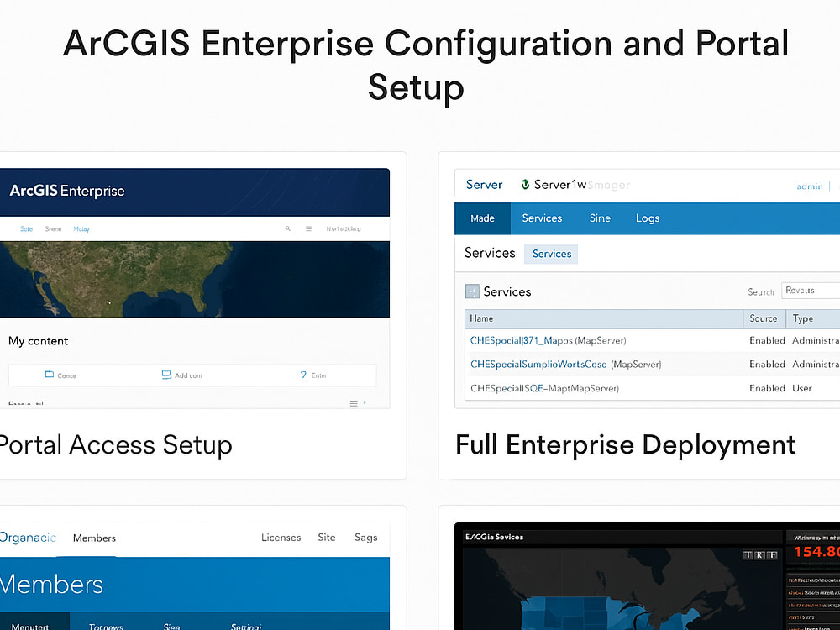Viewport: 840px width, 630px height.
Task: Click the green server status icon next to Server1w
Action: pyautogui.click(x=526, y=184)
